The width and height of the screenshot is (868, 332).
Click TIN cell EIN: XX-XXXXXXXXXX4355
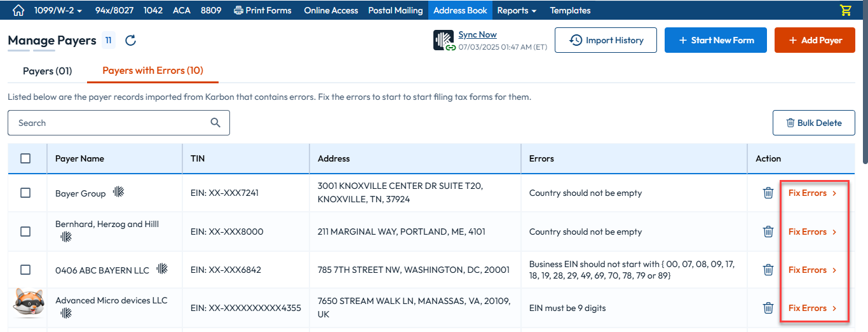[x=245, y=308]
